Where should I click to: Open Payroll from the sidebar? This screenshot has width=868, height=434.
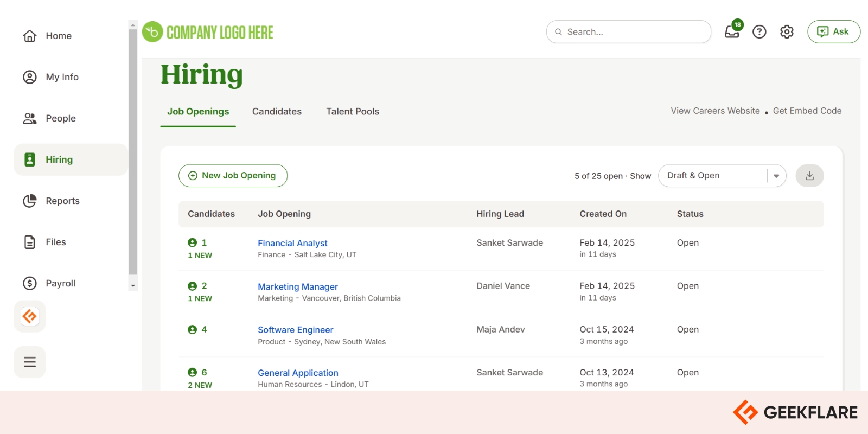(60, 283)
